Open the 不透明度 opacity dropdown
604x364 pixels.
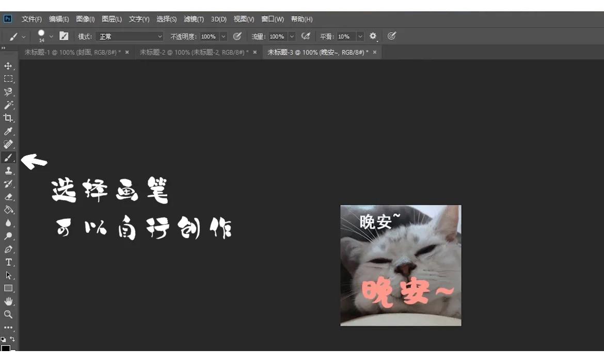pyautogui.click(x=223, y=36)
